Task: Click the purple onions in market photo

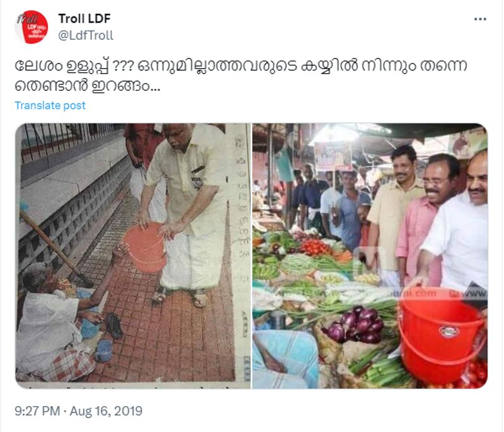Action: click(357, 324)
